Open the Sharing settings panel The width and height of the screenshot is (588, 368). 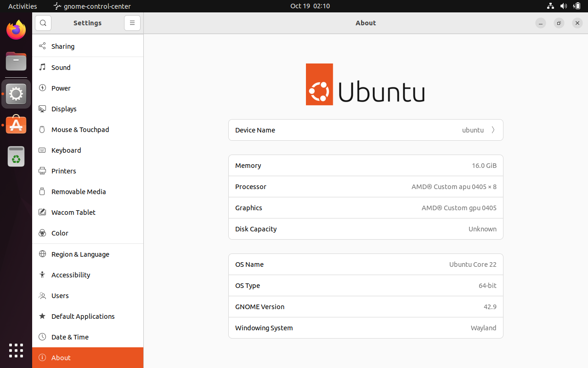[88, 46]
